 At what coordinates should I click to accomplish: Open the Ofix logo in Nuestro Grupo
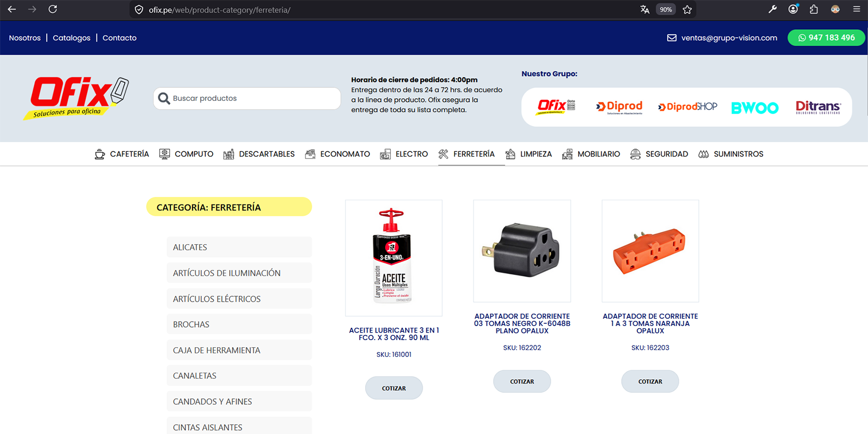[556, 106]
